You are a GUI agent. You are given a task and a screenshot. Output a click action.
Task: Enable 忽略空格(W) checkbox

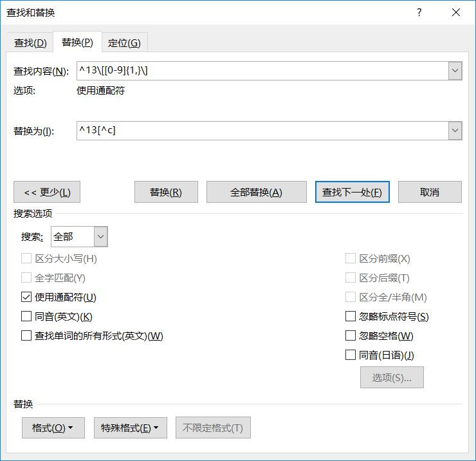coord(351,336)
